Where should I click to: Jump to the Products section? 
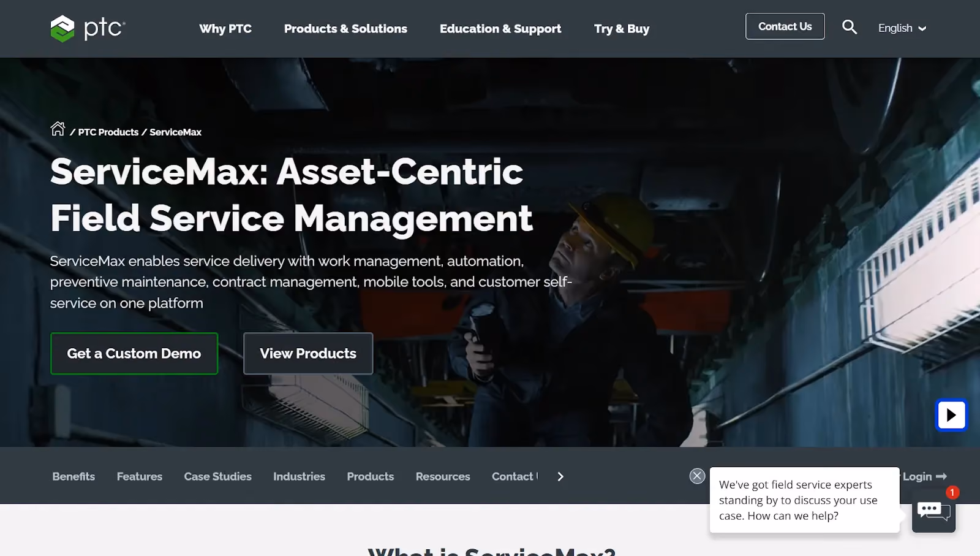[371, 476]
